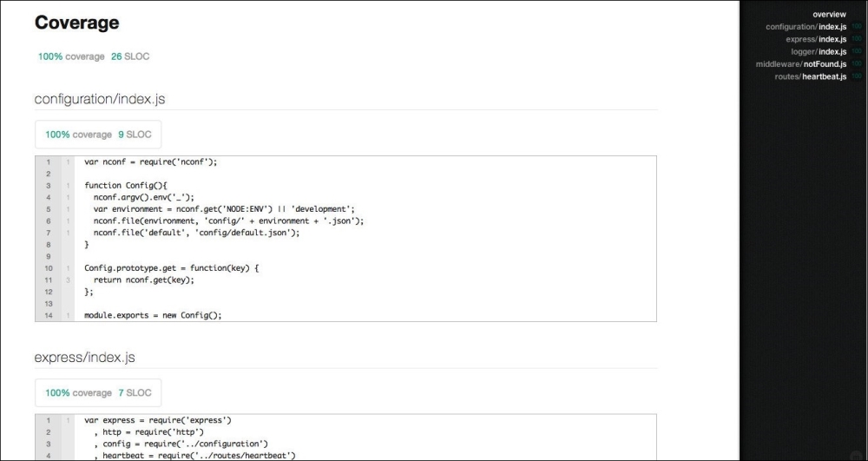Screen dimensions: 868x461
Task: Click the 9 SLOC stat for configuration
Action: 135,135
